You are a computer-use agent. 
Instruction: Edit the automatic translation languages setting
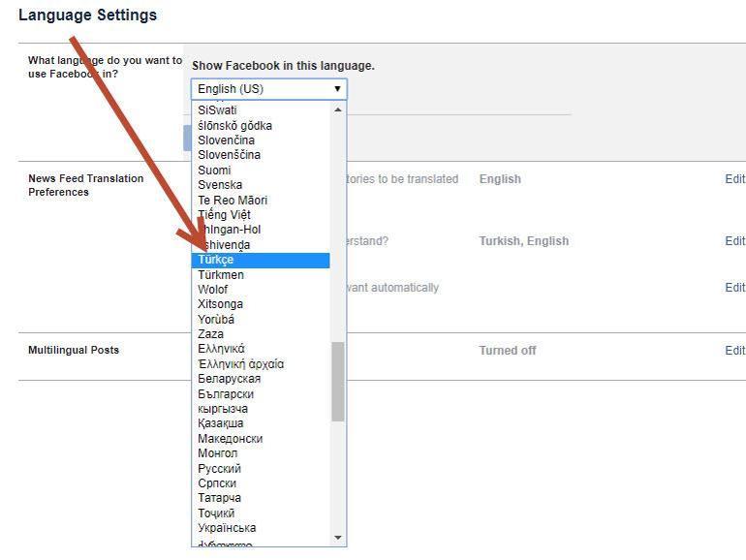point(734,288)
